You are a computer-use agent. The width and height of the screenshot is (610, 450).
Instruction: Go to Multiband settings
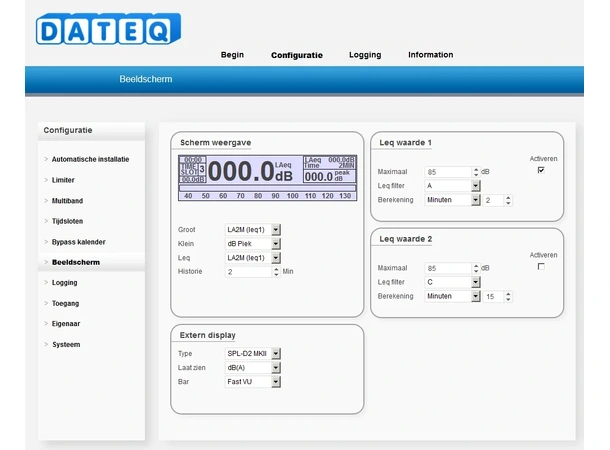[x=67, y=201]
